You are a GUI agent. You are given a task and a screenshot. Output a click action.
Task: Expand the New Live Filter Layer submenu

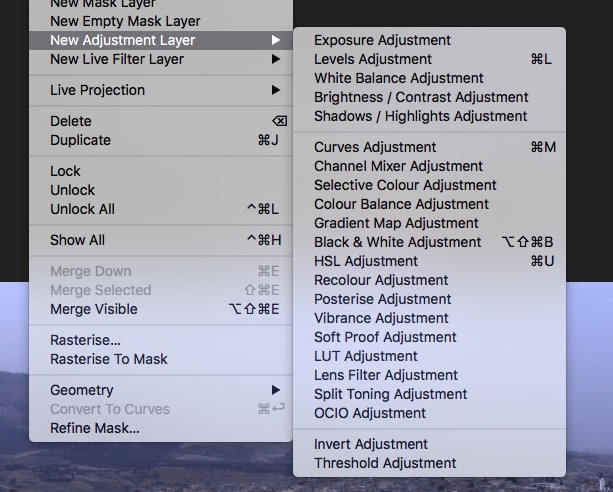point(161,59)
